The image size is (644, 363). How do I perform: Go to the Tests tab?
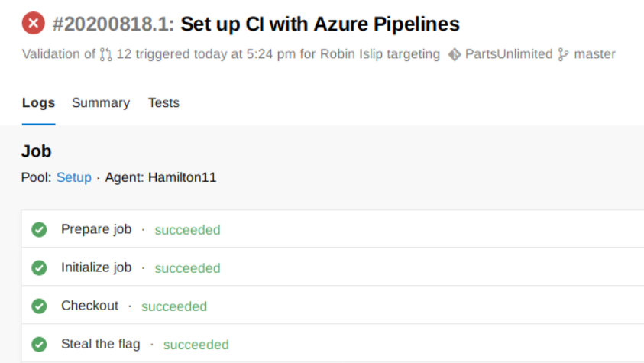[163, 103]
